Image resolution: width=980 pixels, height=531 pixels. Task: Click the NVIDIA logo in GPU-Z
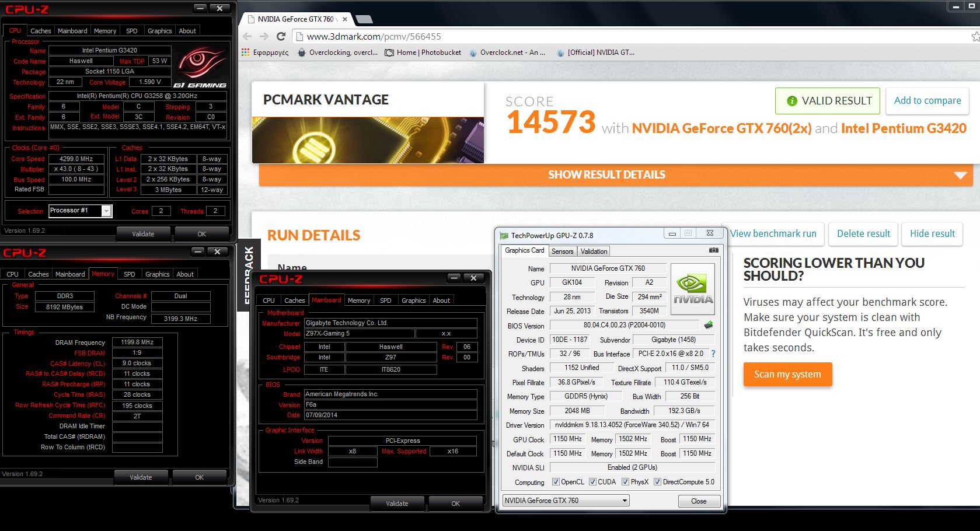[x=693, y=289]
